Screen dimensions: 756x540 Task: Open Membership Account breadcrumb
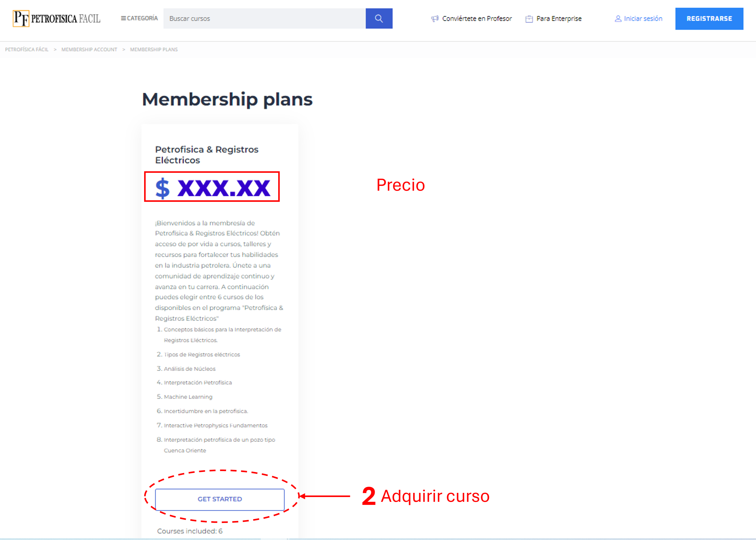click(x=89, y=50)
